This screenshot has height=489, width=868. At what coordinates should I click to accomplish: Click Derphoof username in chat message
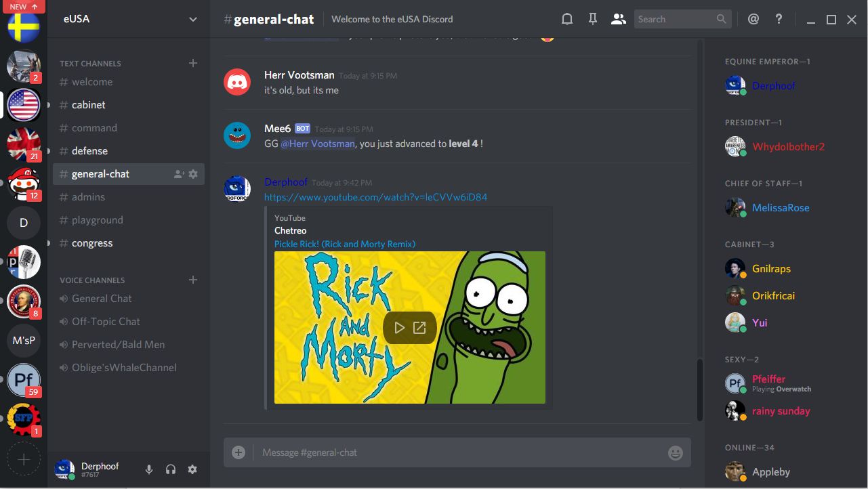click(286, 182)
